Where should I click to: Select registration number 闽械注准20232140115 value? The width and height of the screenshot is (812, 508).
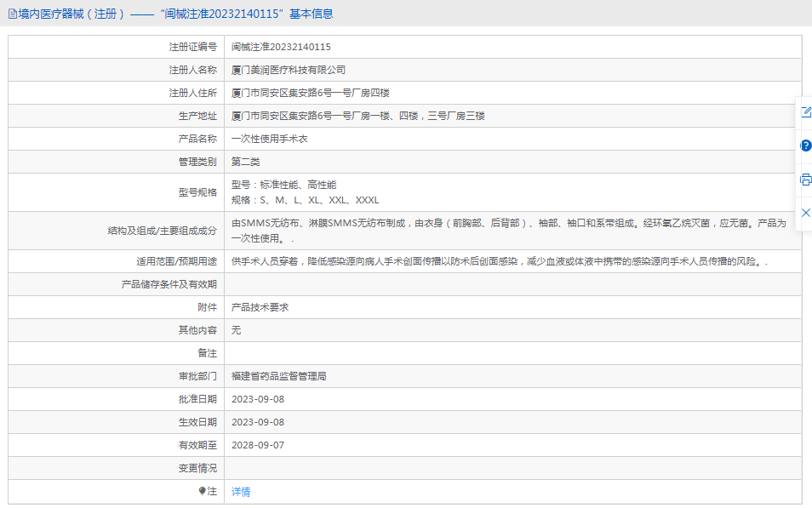coord(281,47)
